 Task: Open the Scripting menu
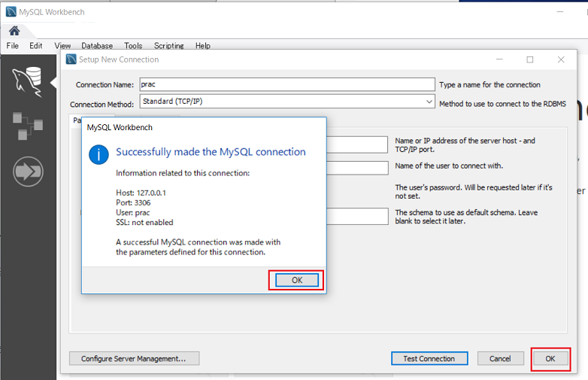[x=168, y=46]
